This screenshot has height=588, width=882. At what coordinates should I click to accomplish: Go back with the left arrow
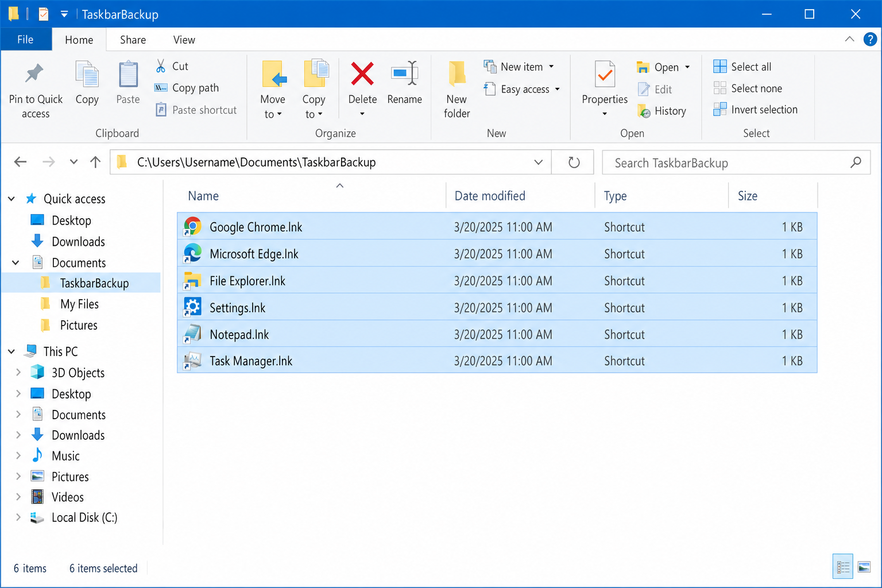(20, 162)
